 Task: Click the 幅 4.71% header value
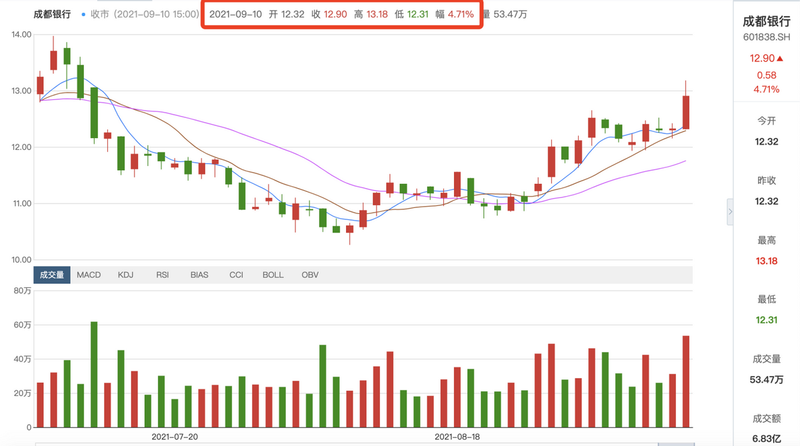[455, 14]
